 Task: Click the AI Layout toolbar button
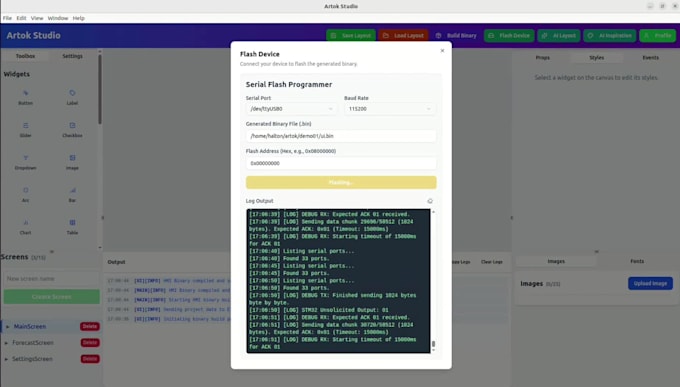coord(559,36)
